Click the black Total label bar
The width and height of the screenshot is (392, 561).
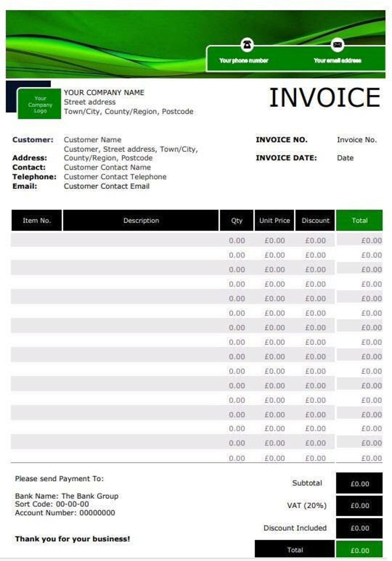(296, 550)
